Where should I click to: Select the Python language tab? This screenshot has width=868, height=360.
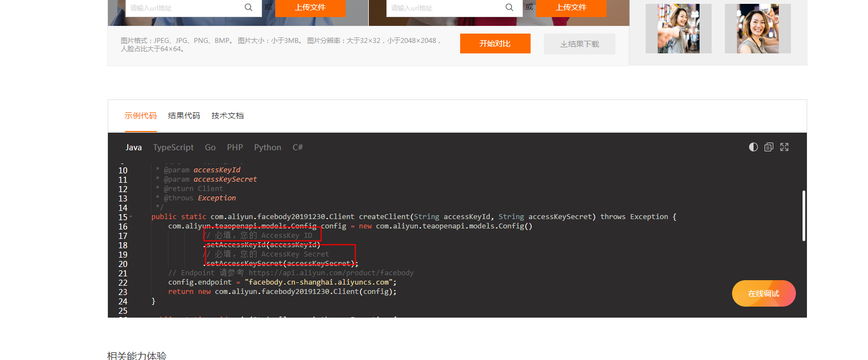click(268, 148)
